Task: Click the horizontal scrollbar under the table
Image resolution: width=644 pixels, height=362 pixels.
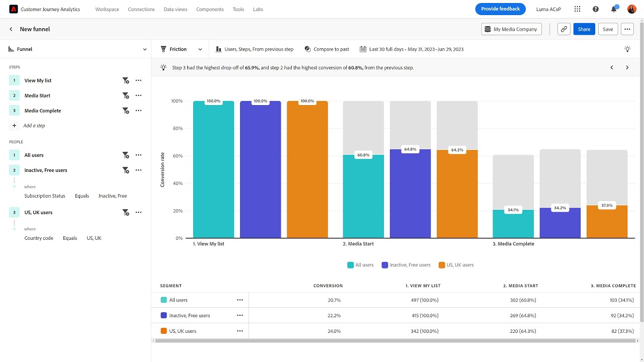Action: coord(395,341)
